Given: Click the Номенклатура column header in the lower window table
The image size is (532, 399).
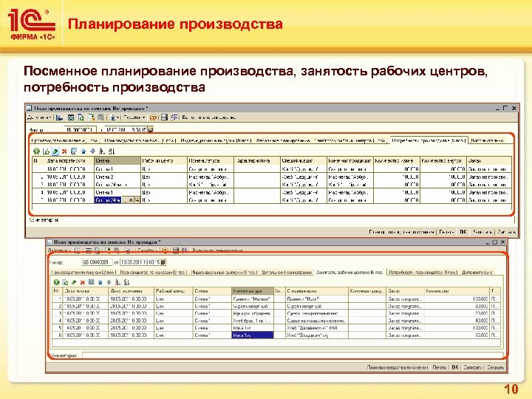Looking at the screenshot, I should coord(253,291).
